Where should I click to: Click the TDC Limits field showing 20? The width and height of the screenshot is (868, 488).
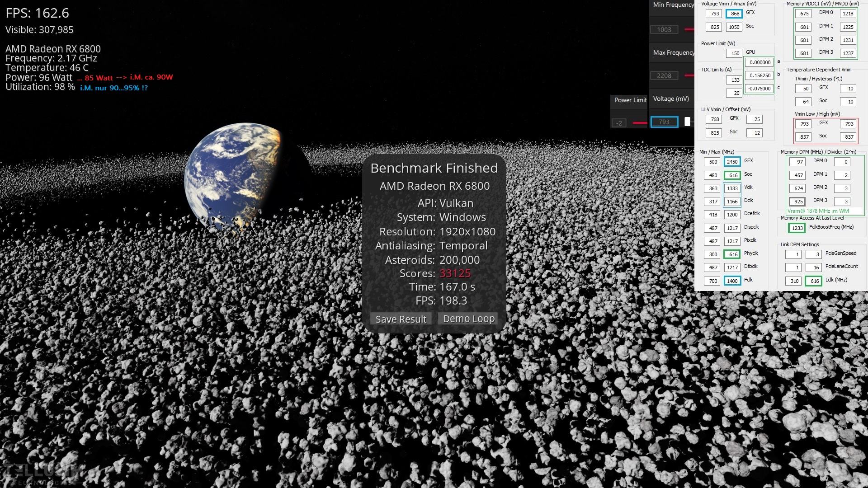(734, 93)
